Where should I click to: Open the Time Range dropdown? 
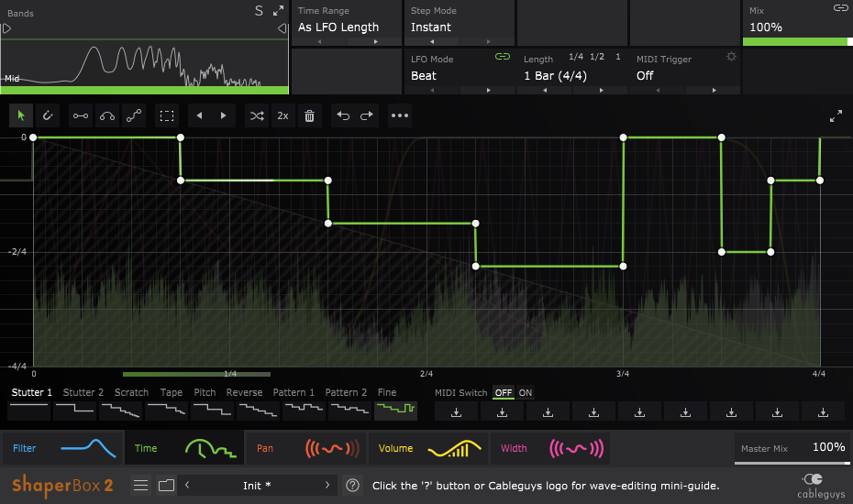pyautogui.click(x=338, y=27)
